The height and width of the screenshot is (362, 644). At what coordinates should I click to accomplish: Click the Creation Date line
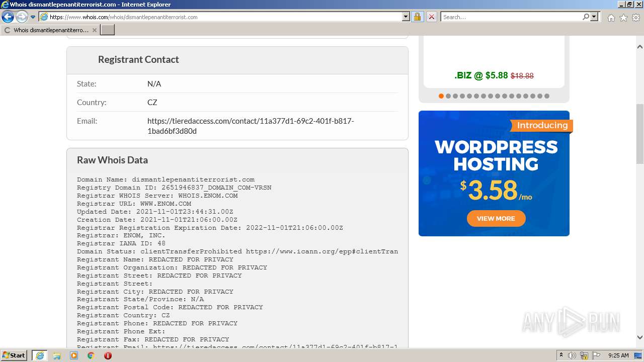(157, 220)
